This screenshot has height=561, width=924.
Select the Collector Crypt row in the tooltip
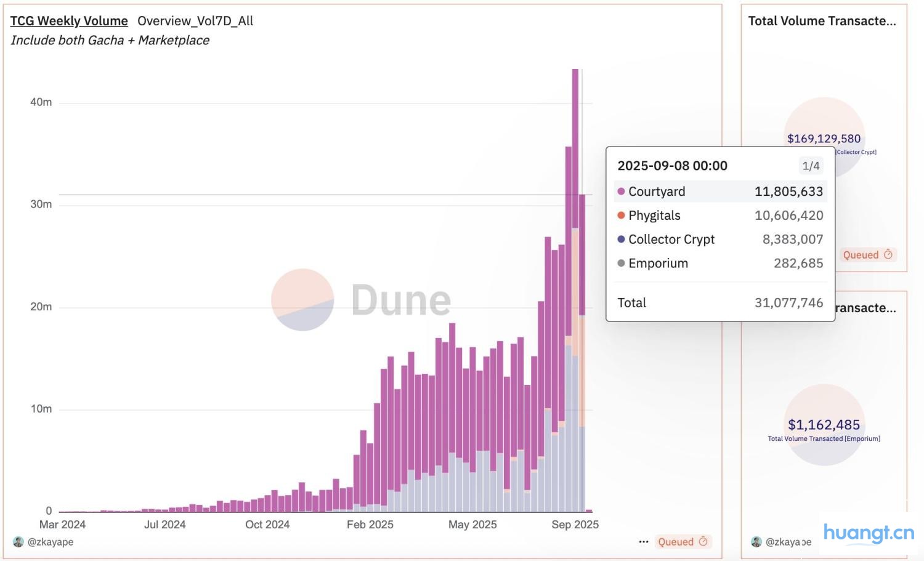[719, 240]
